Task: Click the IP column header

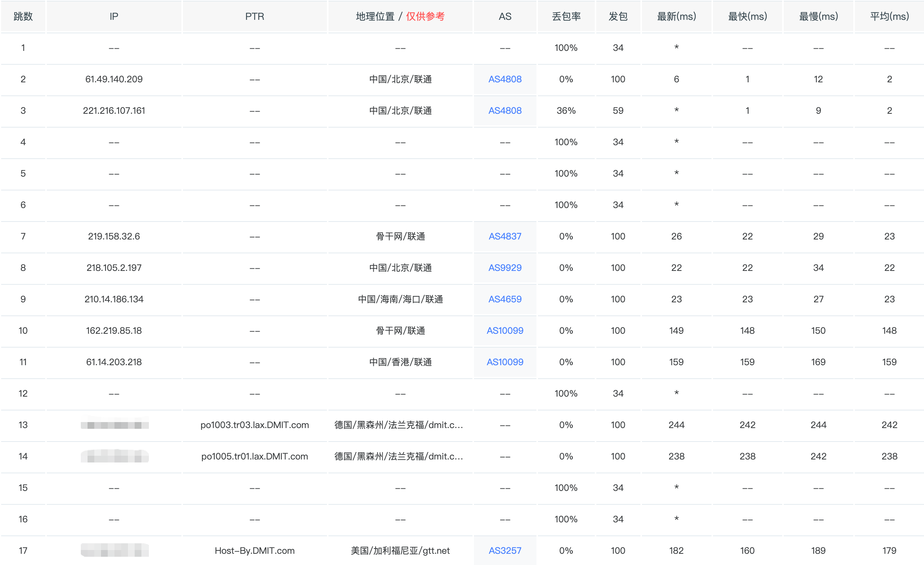Action: tap(114, 16)
